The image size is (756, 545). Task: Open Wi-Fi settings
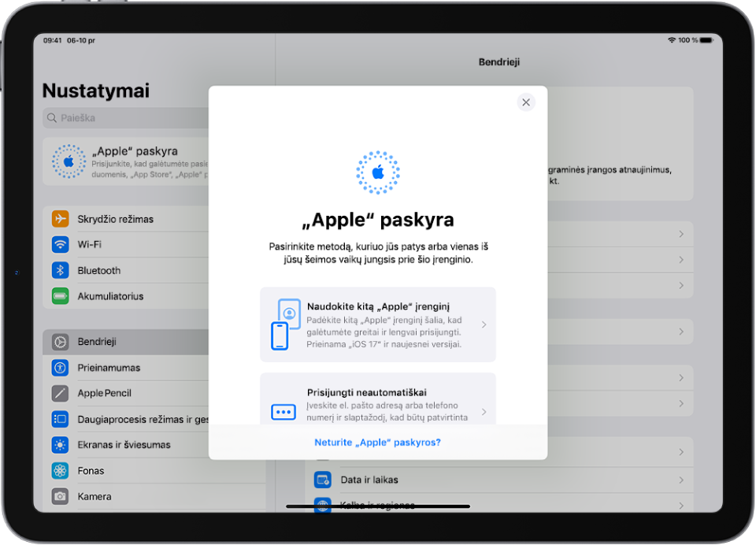126,244
